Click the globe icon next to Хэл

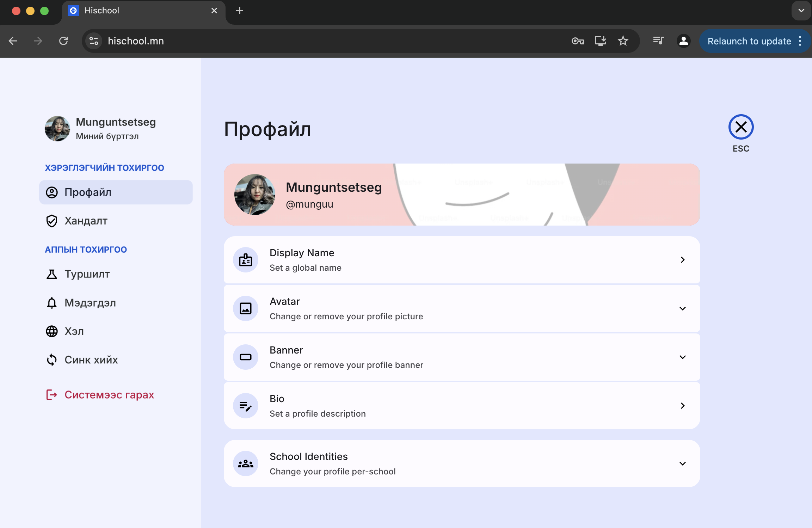click(52, 331)
